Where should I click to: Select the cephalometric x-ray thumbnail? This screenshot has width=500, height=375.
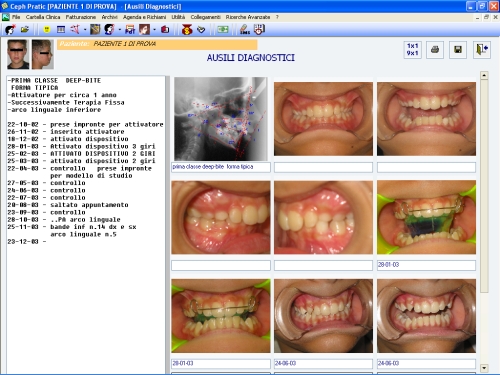[x=221, y=119]
